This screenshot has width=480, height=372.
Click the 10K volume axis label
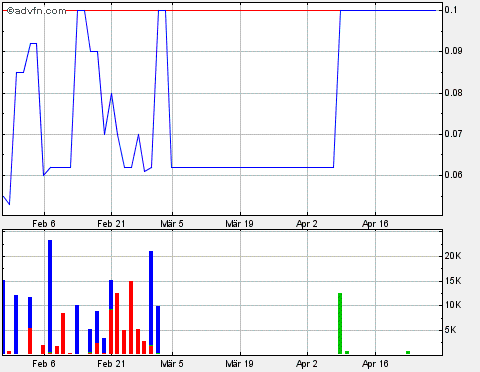pos(453,305)
